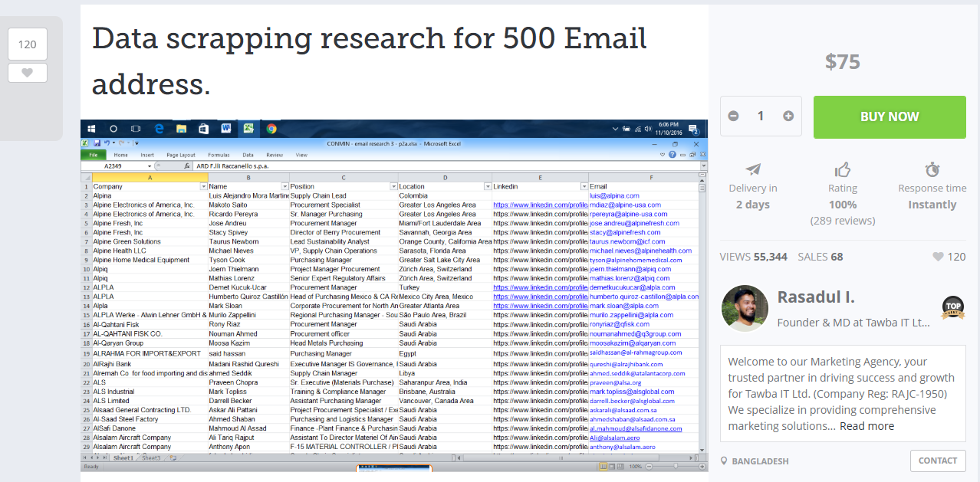Click the Contact button
The width and height of the screenshot is (980, 482).
pyautogui.click(x=937, y=461)
